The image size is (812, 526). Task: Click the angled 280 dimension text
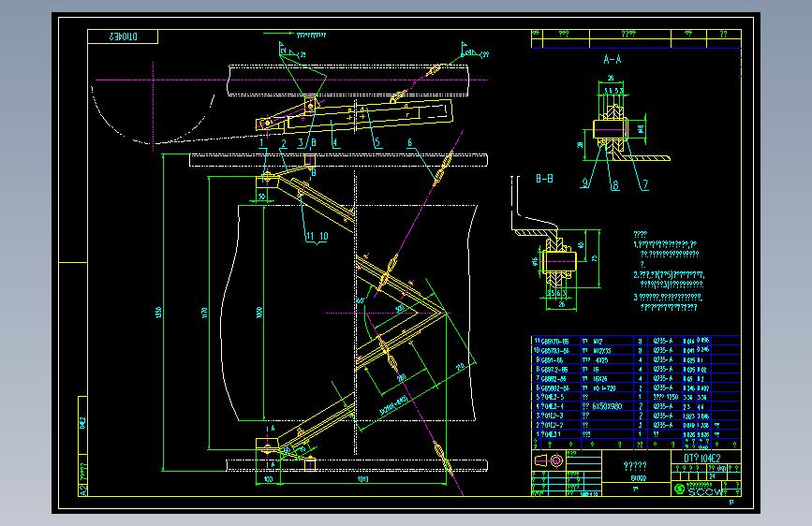tap(402, 378)
